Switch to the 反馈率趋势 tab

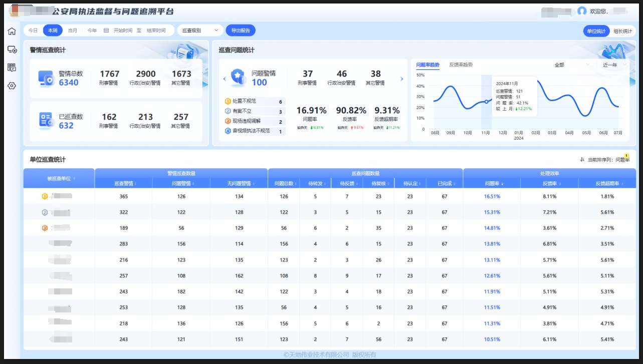[461, 65]
